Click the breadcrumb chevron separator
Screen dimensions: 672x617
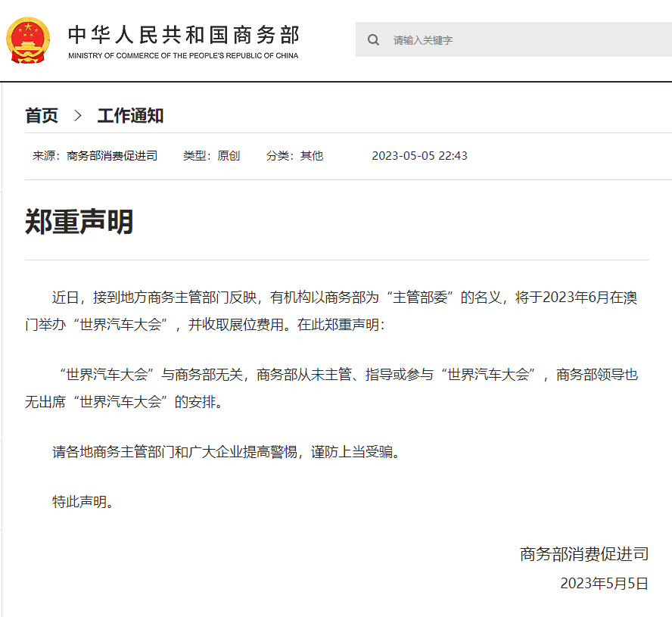click(78, 116)
